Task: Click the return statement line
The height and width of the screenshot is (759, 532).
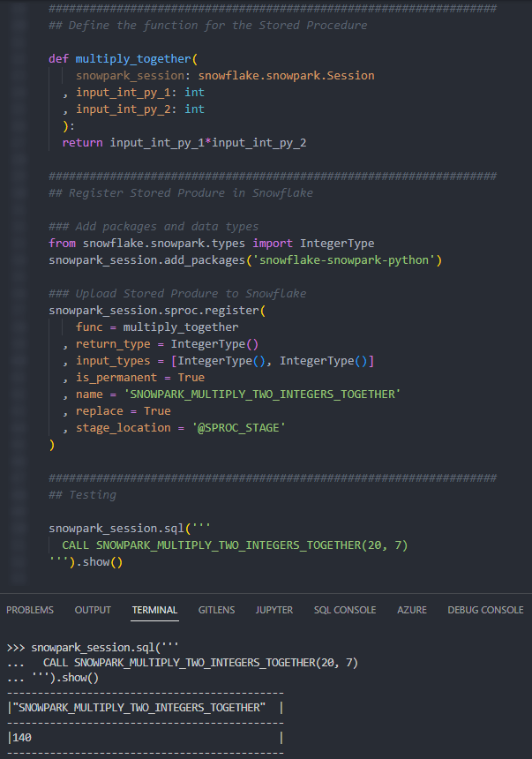Action: (184, 143)
